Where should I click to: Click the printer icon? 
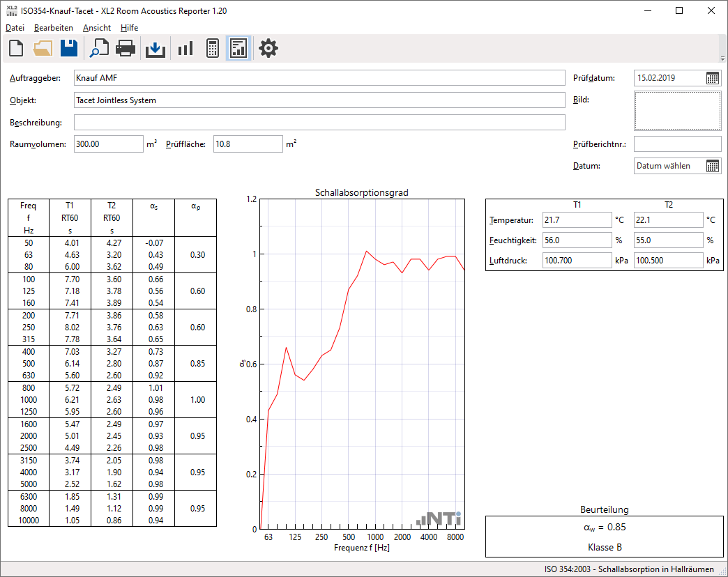tap(125, 48)
